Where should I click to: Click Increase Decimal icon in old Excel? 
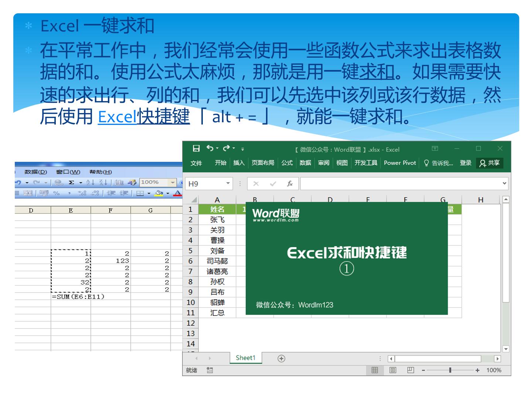pyautogui.click(x=82, y=193)
